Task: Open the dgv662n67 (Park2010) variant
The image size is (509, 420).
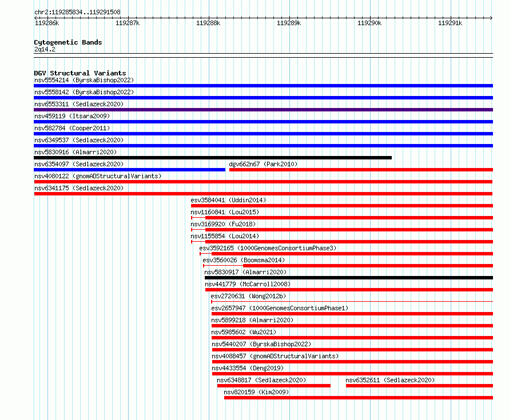Action: coord(263,164)
